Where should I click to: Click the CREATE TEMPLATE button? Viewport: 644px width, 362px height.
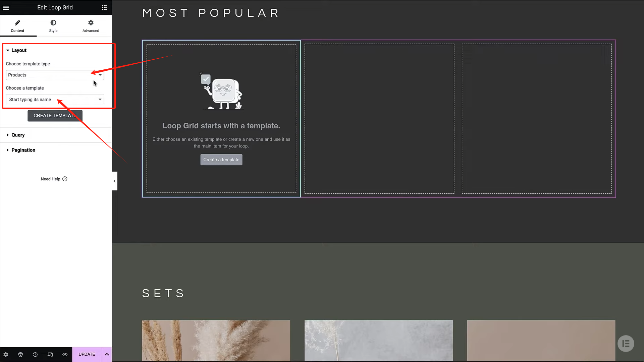[55, 116]
